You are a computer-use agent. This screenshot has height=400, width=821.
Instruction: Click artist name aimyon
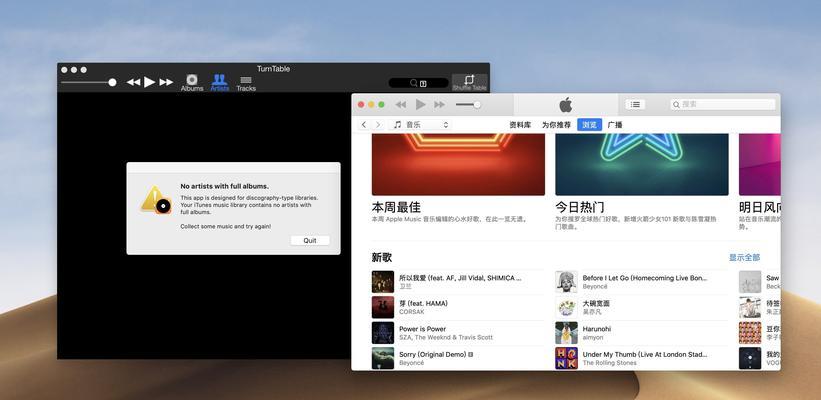594,338
